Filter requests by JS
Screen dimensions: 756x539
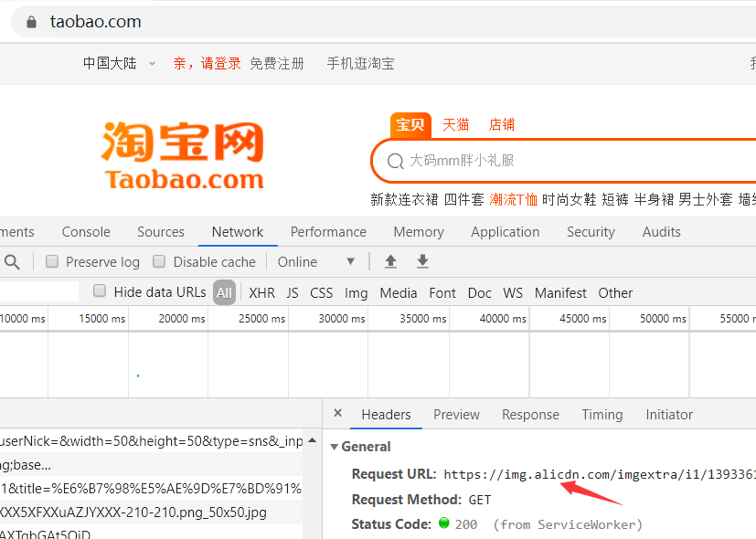pos(293,293)
